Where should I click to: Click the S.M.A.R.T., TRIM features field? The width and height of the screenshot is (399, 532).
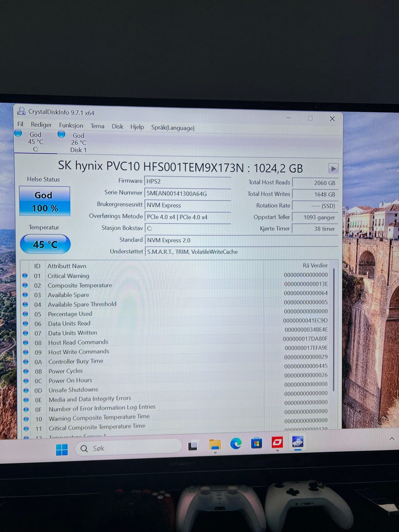pyautogui.click(x=241, y=251)
